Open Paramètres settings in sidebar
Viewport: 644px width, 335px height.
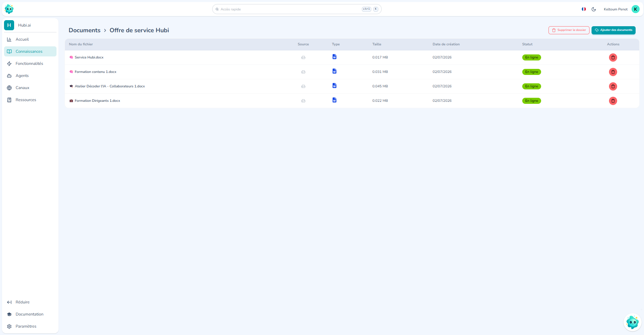click(x=30, y=326)
